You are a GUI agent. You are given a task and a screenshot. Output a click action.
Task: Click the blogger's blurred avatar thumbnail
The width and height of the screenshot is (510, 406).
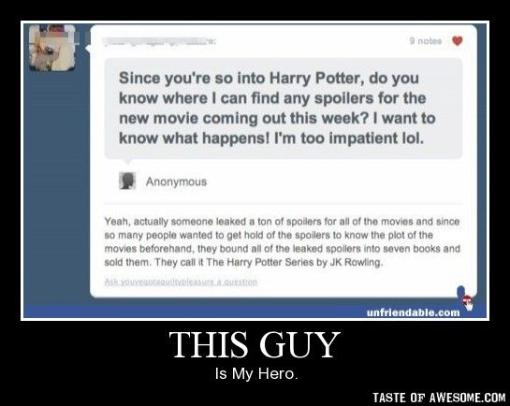(x=52, y=48)
